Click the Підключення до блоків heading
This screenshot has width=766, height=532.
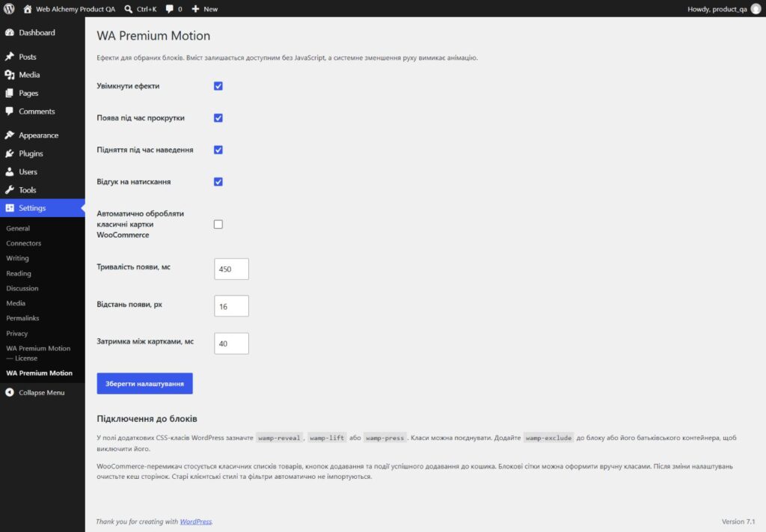click(147, 419)
